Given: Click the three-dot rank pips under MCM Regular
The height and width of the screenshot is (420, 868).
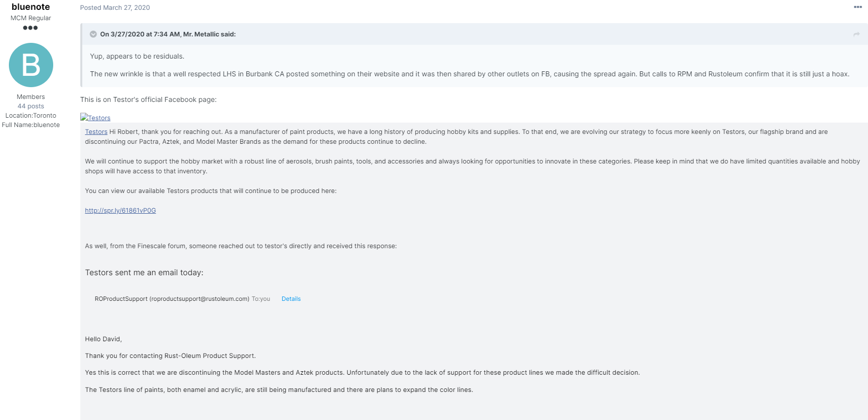Looking at the screenshot, I should 30,28.
